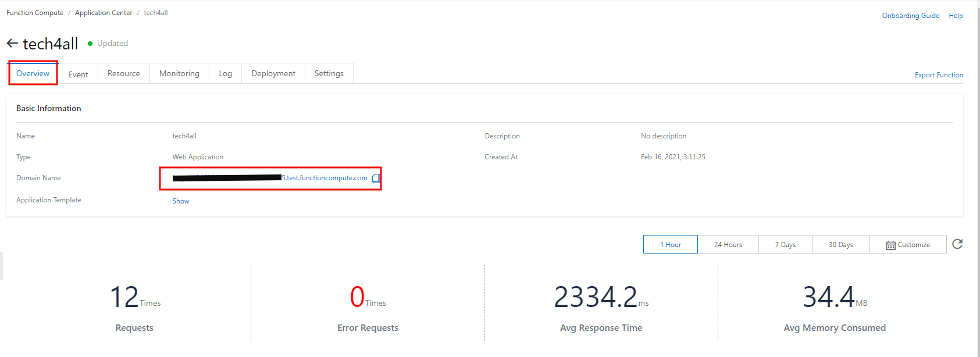Click the Feb 16, 2021 creation date
Image resolution: width=980 pixels, height=357 pixels.
[x=673, y=157]
